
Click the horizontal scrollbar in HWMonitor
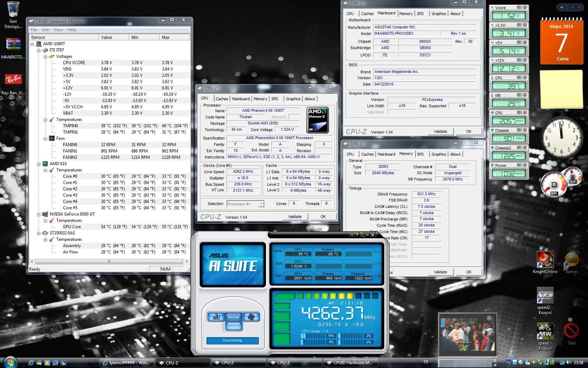pos(109,262)
